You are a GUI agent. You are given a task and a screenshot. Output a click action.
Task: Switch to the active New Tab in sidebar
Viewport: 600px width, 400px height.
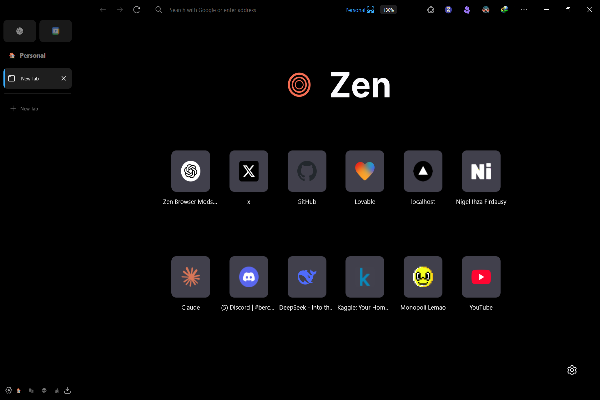pyautogui.click(x=38, y=78)
